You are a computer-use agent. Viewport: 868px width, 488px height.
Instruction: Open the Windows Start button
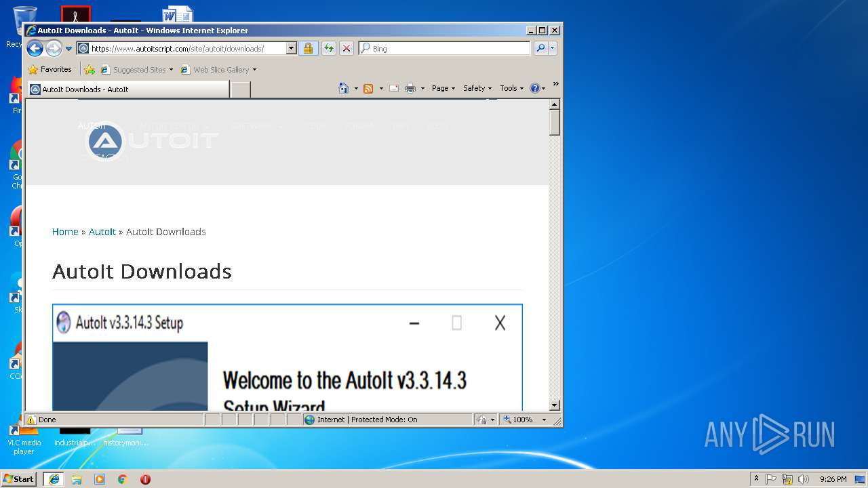pos(19,479)
